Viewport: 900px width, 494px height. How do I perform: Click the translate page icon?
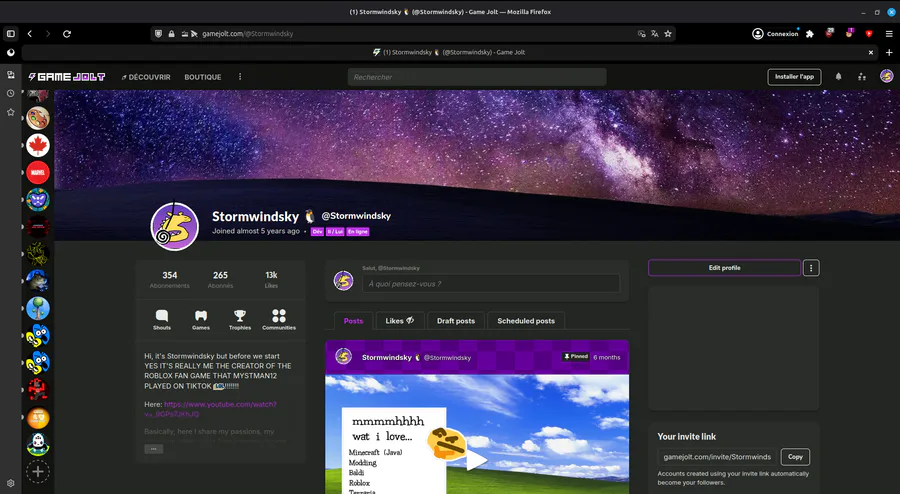[655, 34]
